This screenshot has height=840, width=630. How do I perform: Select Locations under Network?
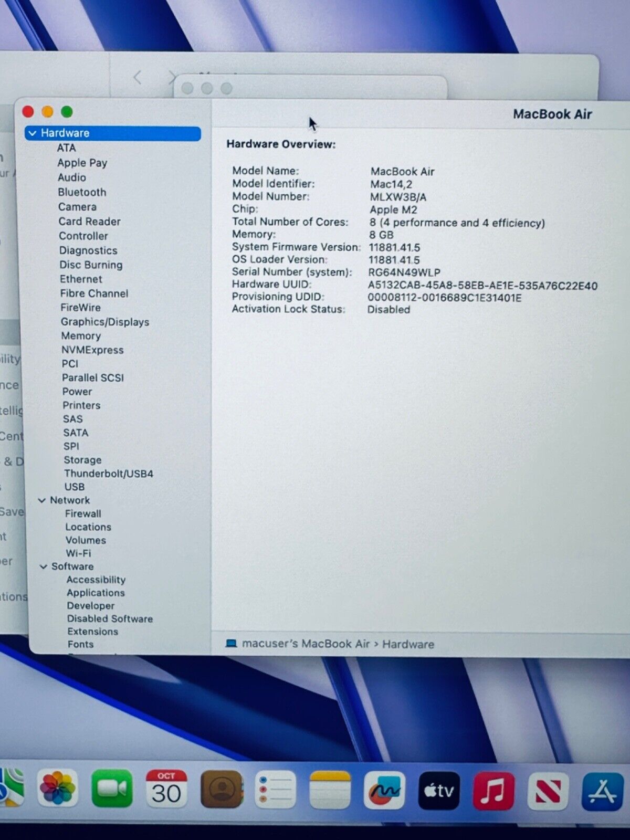[x=88, y=527]
